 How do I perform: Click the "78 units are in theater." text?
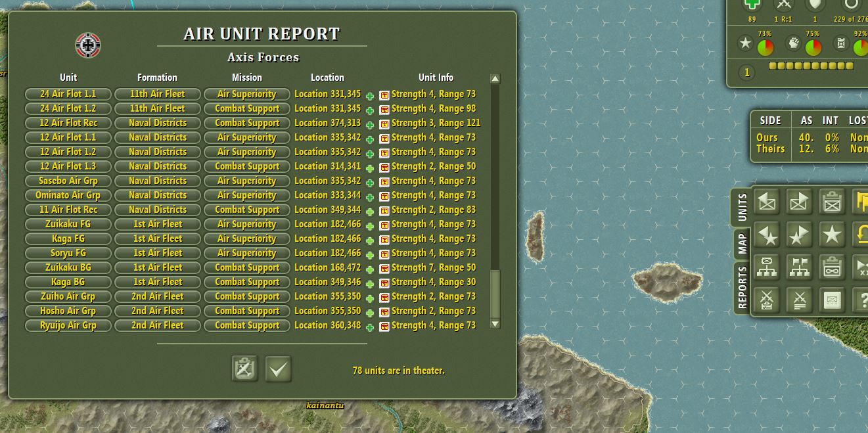pyautogui.click(x=399, y=371)
